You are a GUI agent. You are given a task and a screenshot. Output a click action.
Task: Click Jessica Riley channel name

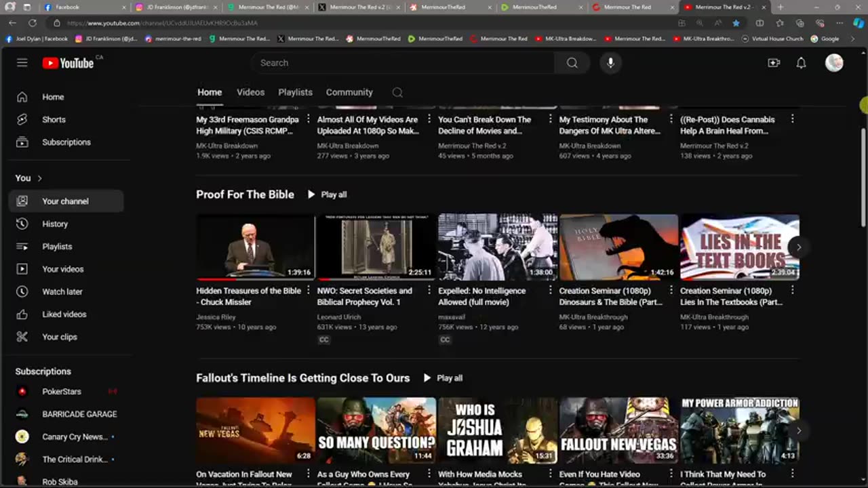pos(216,317)
